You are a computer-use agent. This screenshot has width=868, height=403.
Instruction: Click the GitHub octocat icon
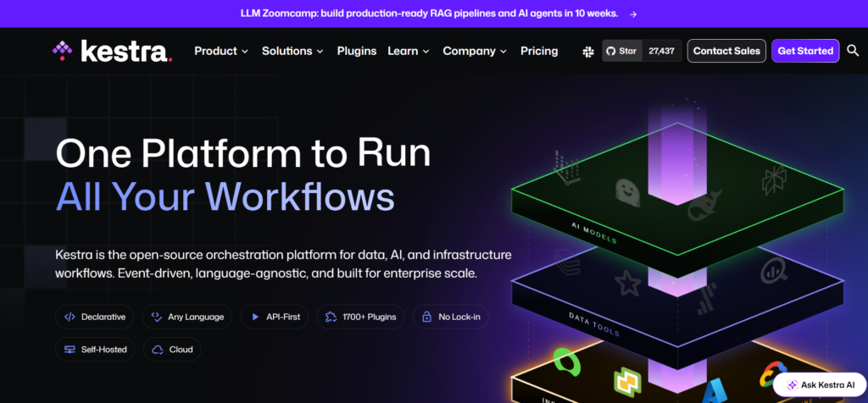click(610, 51)
